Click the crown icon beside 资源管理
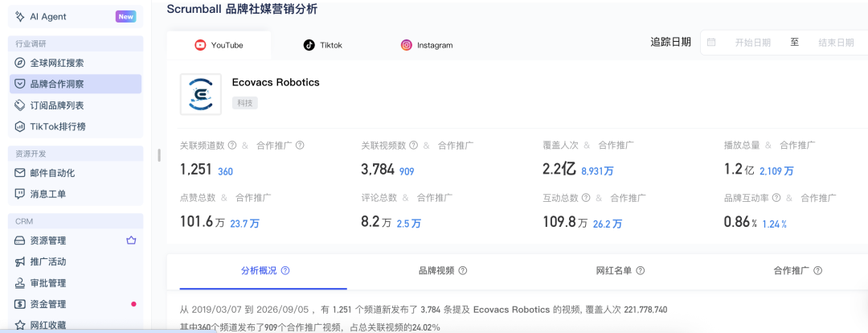This screenshot has width=868, height=333. pyautogui.click(x=131, y=240)
